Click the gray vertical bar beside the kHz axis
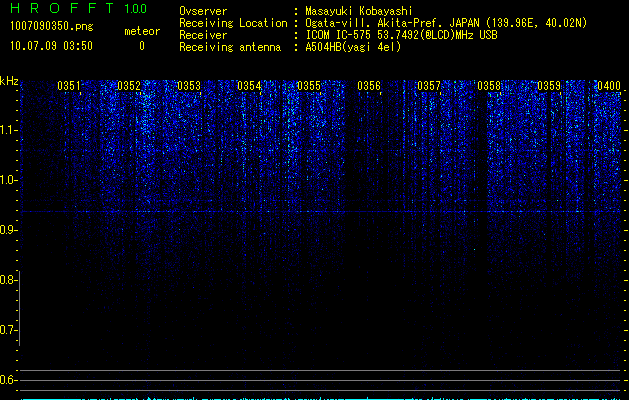Screen dimensions: 629x400 tap(20, 308)
